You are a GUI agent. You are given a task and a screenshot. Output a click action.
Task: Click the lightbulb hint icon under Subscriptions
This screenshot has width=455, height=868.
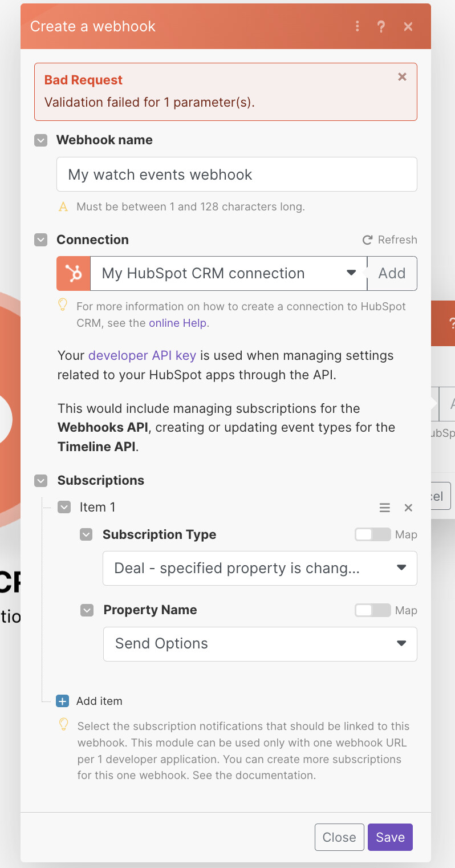[64, 725]
